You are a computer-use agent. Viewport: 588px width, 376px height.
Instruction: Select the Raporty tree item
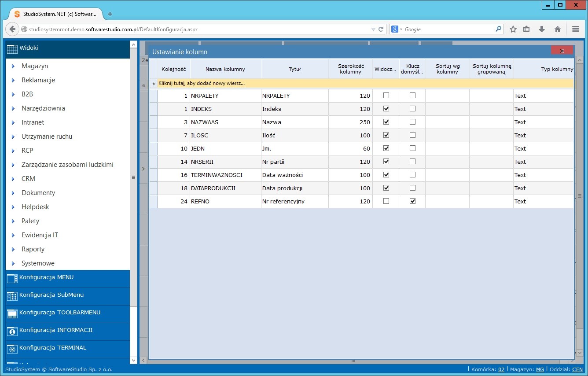33,249
